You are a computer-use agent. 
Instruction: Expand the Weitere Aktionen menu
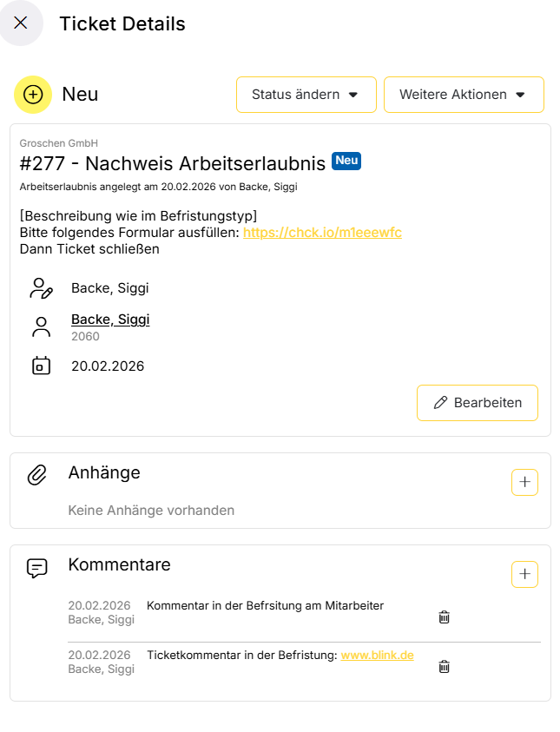tap(463, 95)
